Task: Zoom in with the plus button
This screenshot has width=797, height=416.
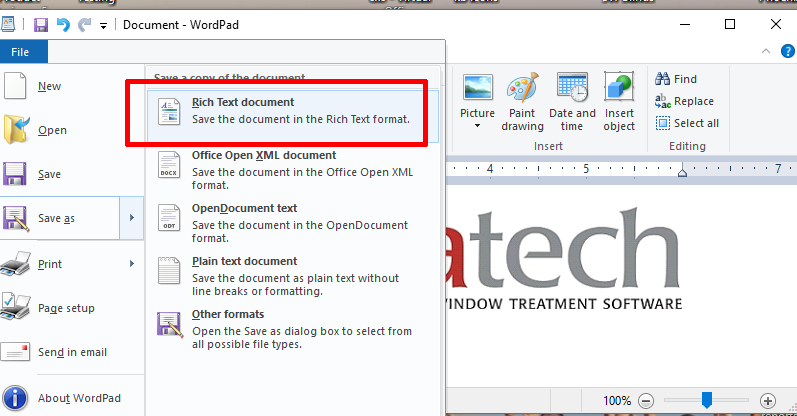Action: pos(768,401)
